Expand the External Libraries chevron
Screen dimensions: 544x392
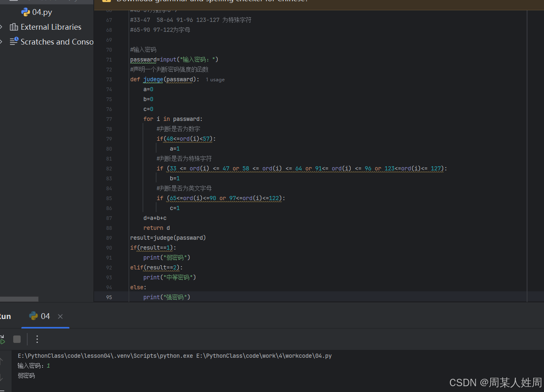(x=2, y=27)
